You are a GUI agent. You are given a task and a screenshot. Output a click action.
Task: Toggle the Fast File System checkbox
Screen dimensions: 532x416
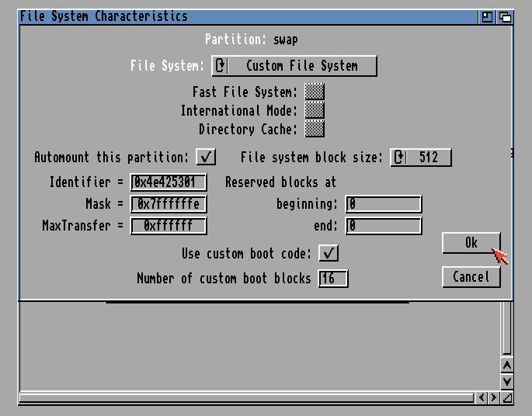click(314, 92)
